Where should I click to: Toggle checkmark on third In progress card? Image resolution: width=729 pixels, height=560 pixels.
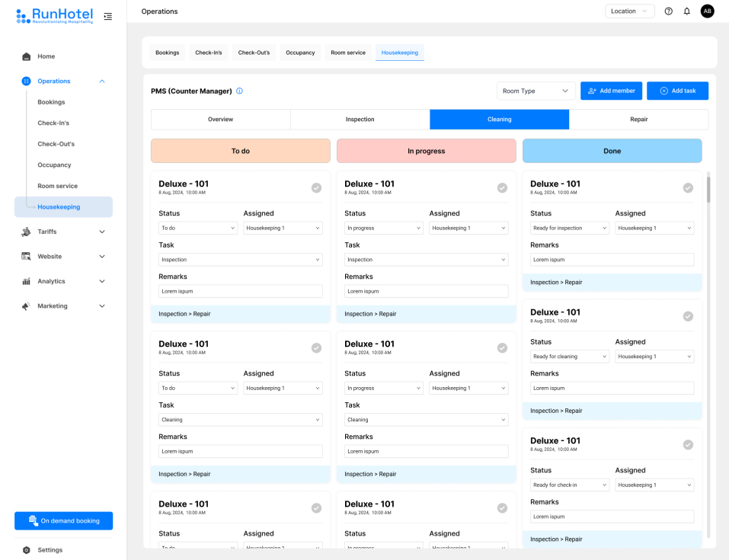[x=502, y=508]
